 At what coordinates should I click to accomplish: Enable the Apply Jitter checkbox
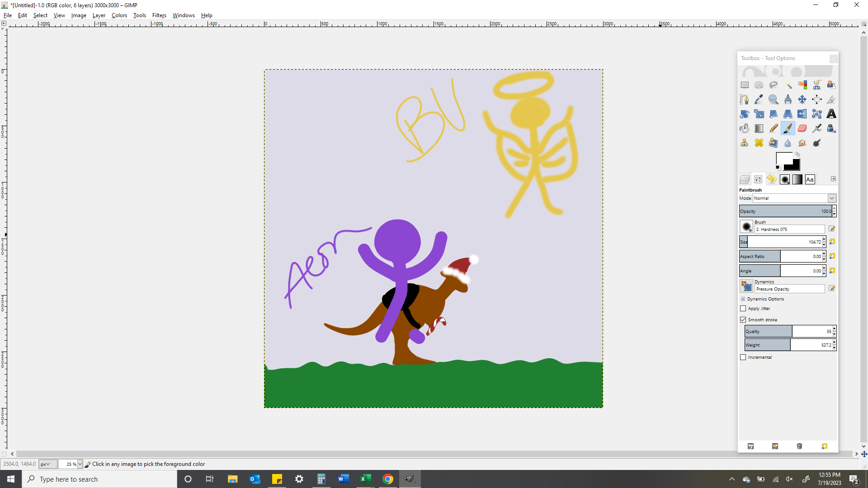click(743, 309)
